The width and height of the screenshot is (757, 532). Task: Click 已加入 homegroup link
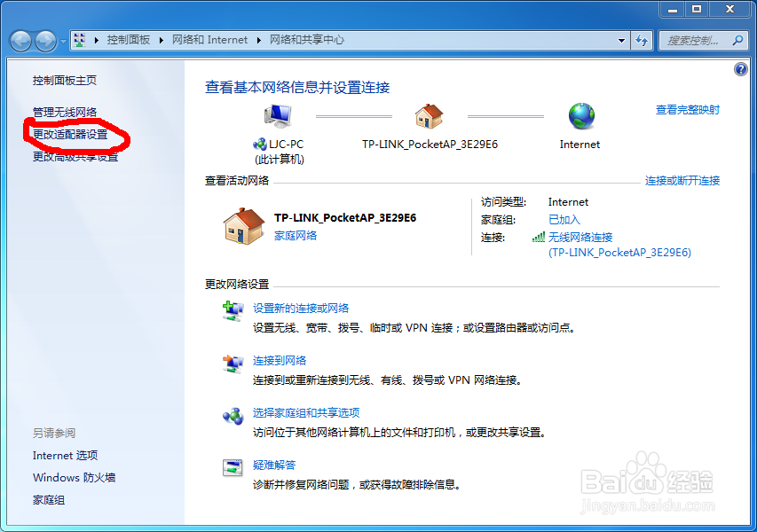pos(564,220)
